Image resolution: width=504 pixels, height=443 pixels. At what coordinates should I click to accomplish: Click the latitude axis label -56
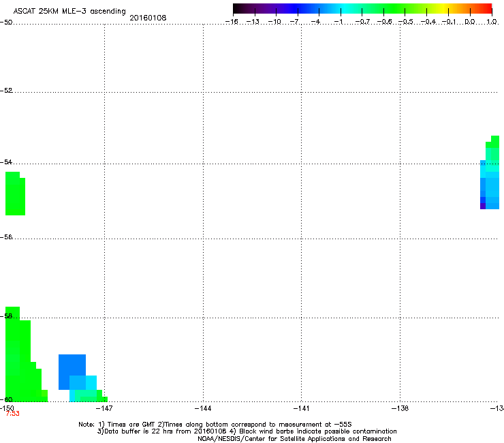click(6, 237)
